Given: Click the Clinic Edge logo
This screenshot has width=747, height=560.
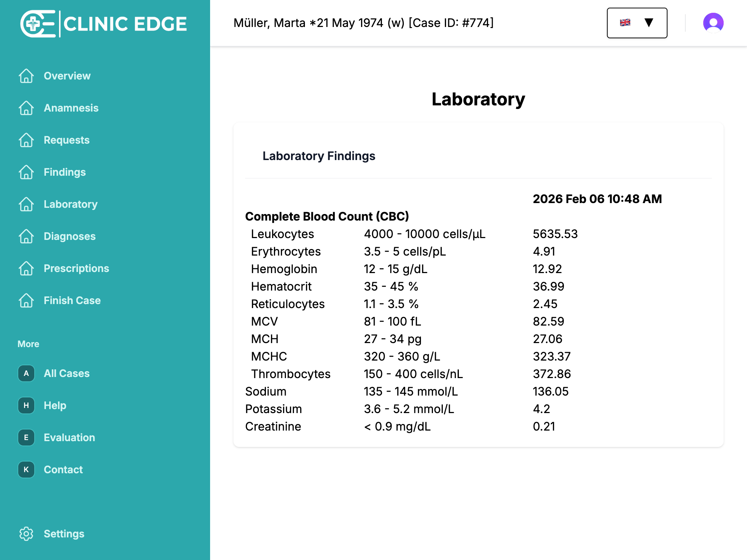Looking at the screenshot, I should 103,23.
